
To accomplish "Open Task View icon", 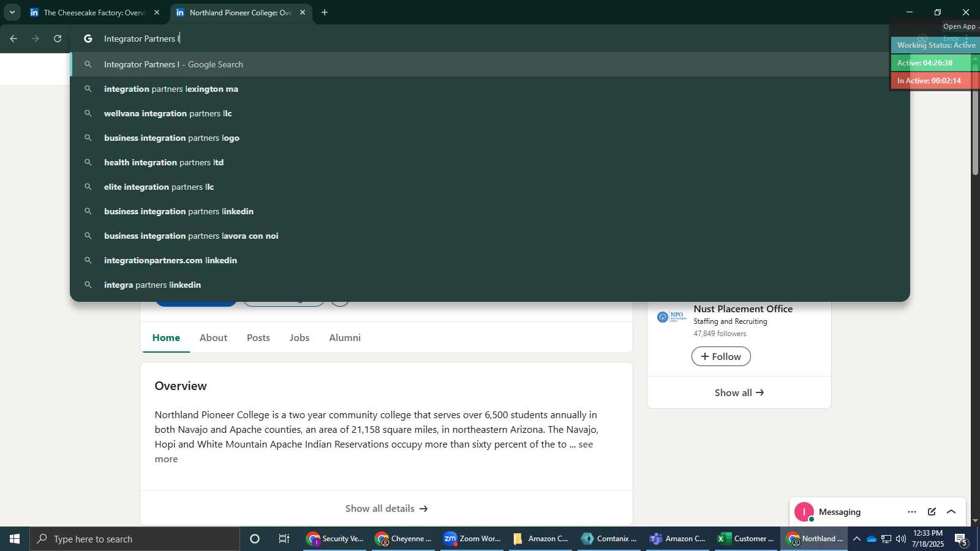I will click(x=284, y=539).
